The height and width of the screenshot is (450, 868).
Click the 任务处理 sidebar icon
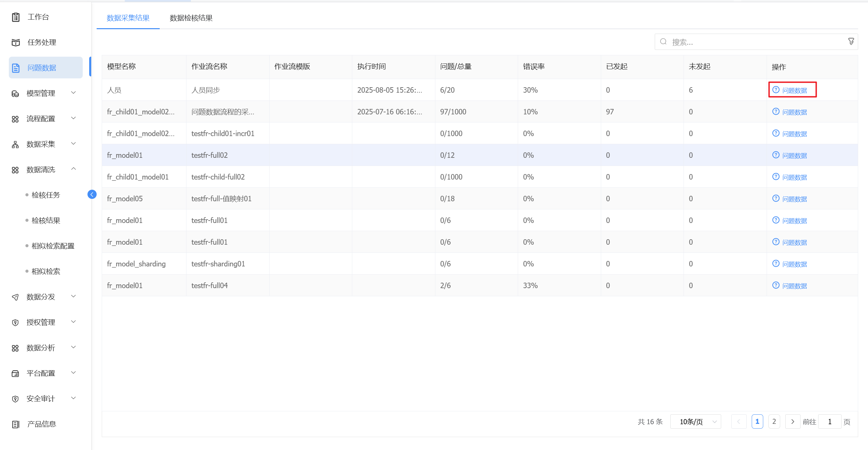pyautogui.click(x=16, y=42)
